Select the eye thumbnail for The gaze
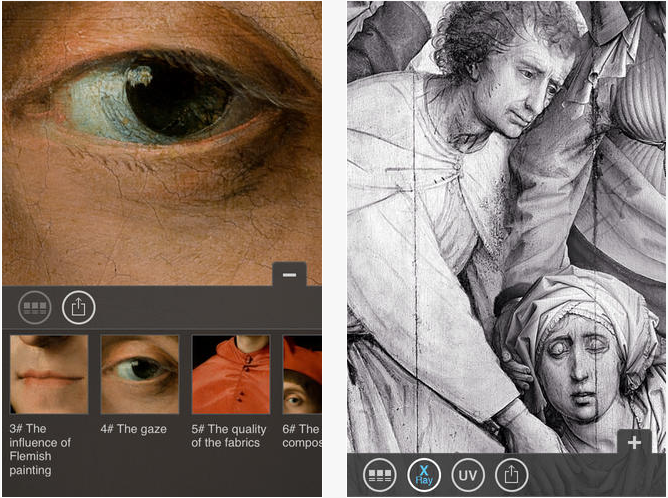 coord(140,374)
